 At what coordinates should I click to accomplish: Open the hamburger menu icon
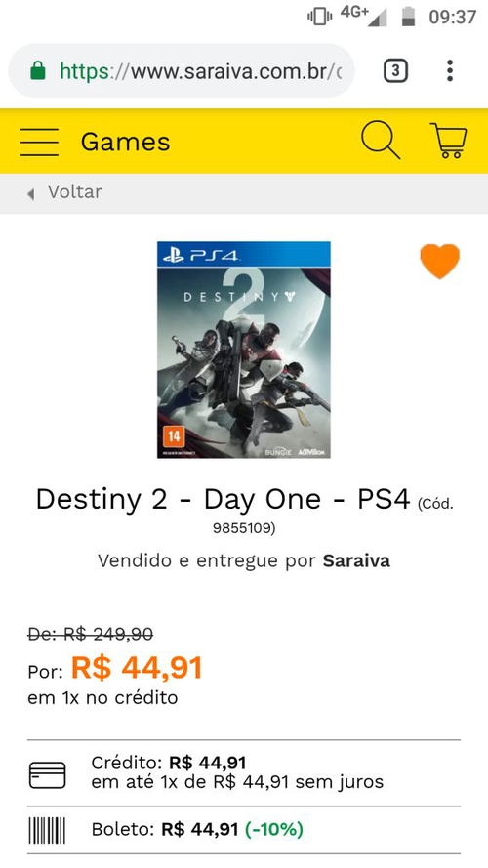pos(39,143)
